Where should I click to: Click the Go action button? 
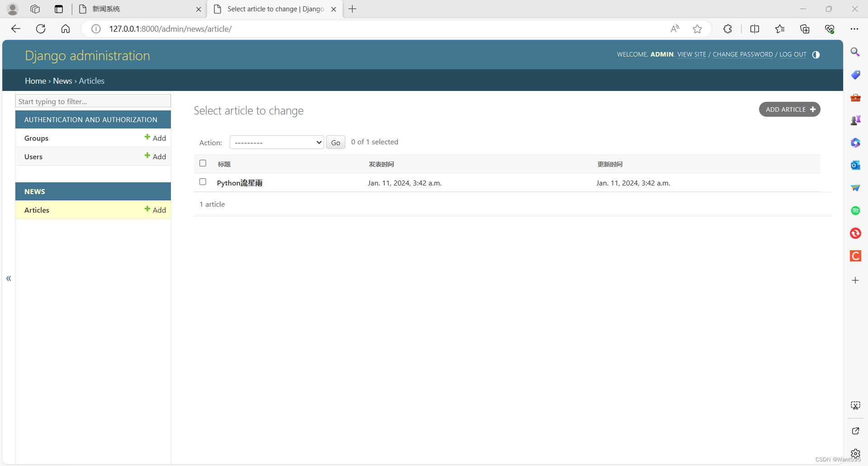tap(335, 143)
